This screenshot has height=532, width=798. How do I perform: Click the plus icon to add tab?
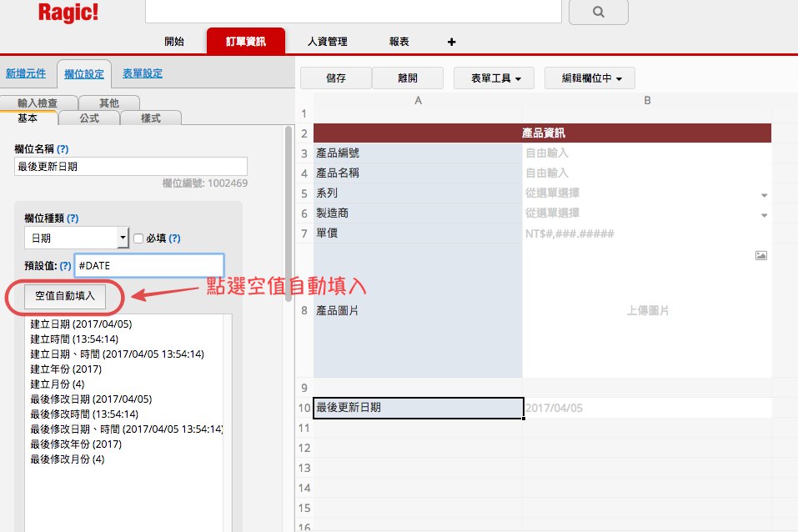452,42
